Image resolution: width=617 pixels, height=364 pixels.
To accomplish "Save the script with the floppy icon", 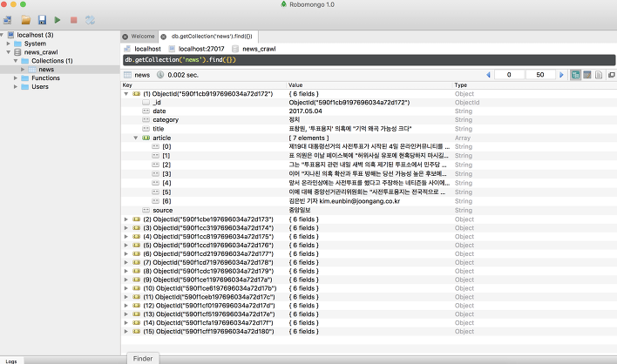I will click(42, 20).
